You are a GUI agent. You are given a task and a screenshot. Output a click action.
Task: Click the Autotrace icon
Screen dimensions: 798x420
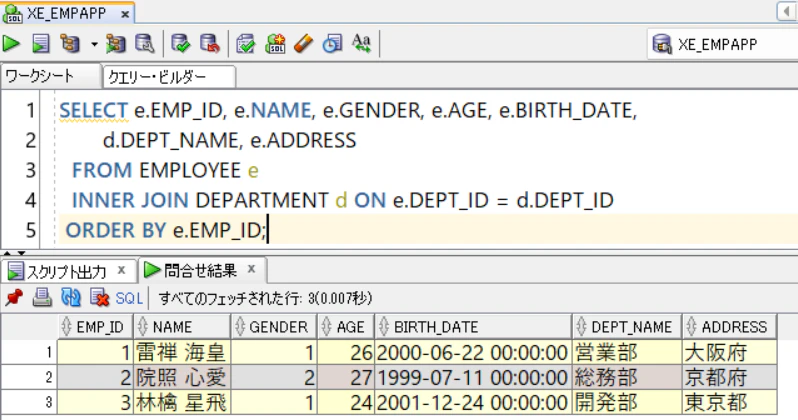click(x=116, y=44)
